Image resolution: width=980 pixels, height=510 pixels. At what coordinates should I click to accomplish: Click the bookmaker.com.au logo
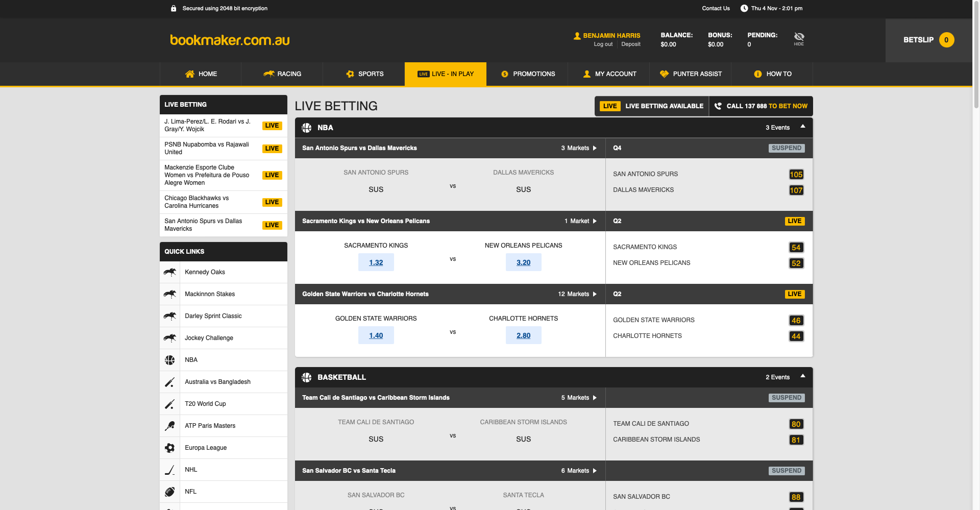(x=230, y=40)
